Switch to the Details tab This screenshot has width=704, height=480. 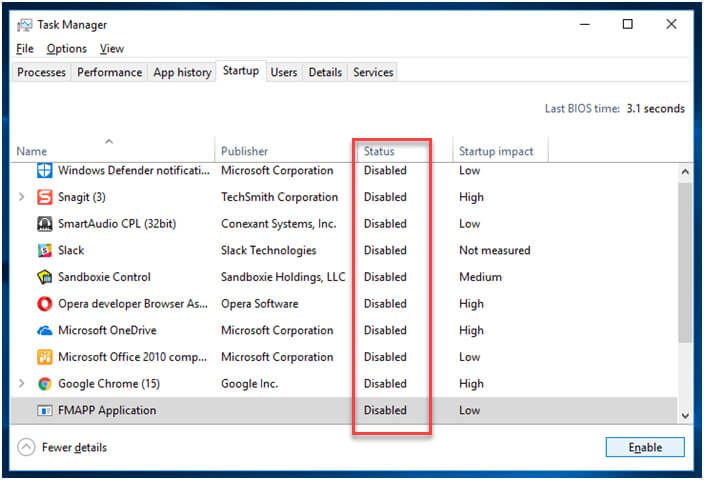pyautogui.click(x=325, y=72)
